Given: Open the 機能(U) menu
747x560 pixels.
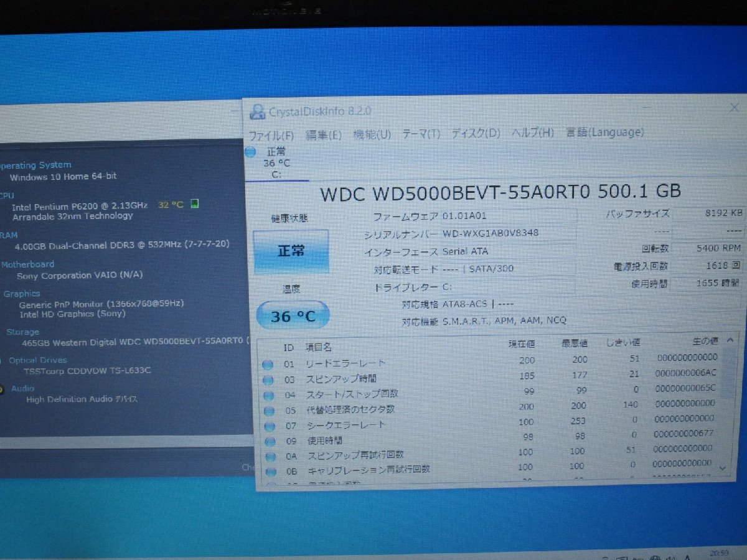Looking at the screenshot, I should (372, 134).
